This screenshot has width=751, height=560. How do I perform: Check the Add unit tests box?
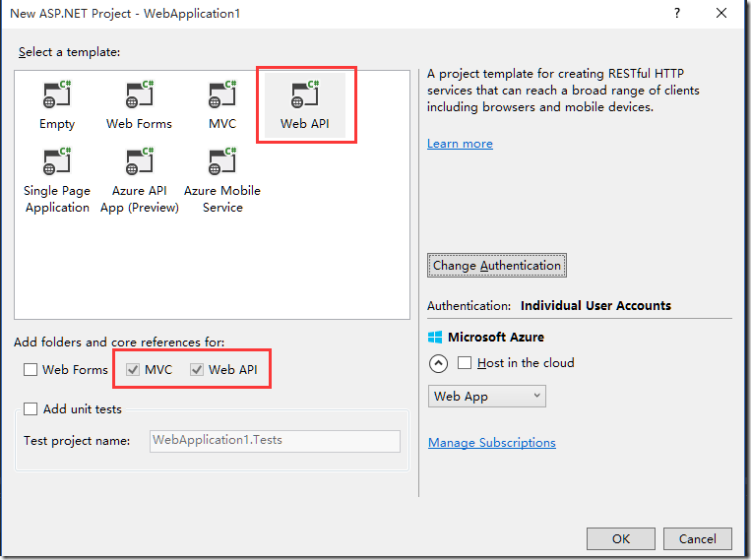(x=31, y=409)
